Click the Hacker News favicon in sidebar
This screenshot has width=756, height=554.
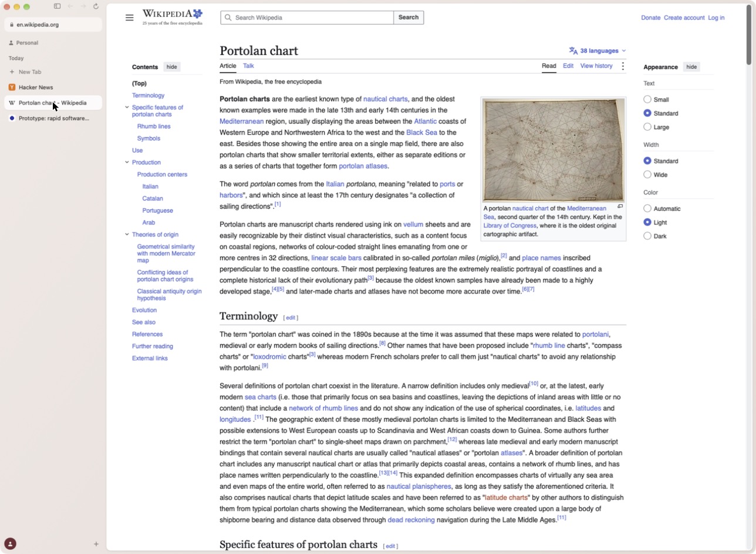pos(12,88)
